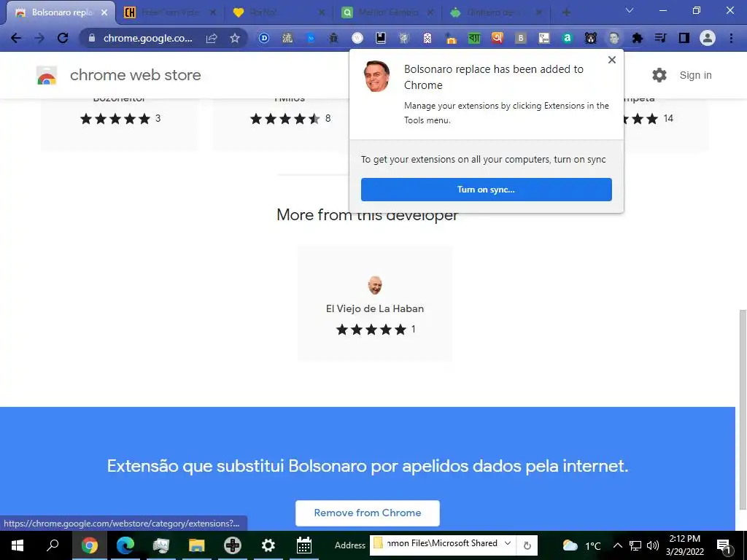The width and height of the screenshot is (747, 560).
Task: Dismiss the extension added popup
Action: [x=612, y=60]
